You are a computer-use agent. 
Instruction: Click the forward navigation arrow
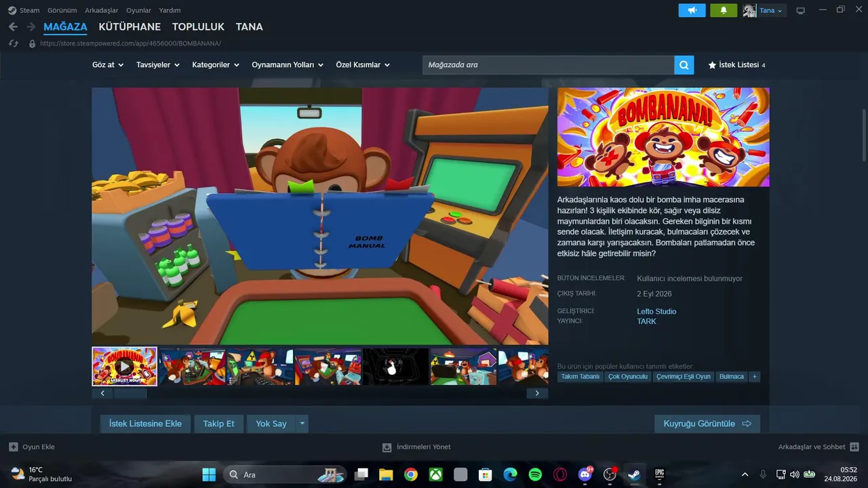(x=31, y=27)
